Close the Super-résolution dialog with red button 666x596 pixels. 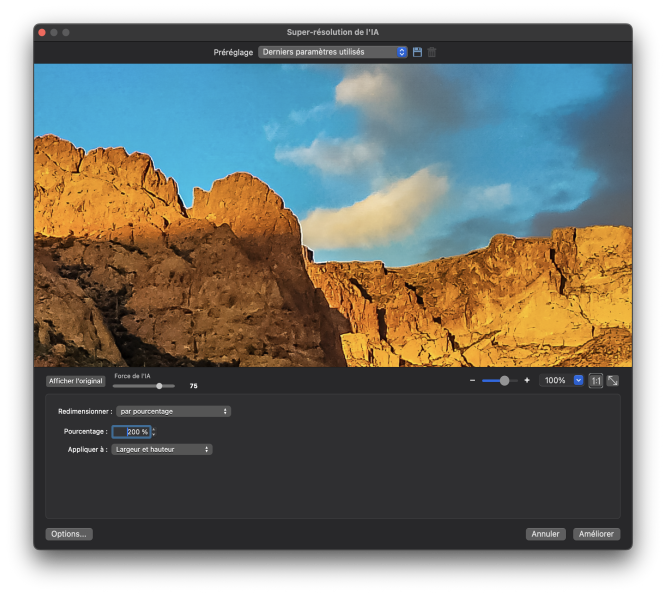[42, 33]
